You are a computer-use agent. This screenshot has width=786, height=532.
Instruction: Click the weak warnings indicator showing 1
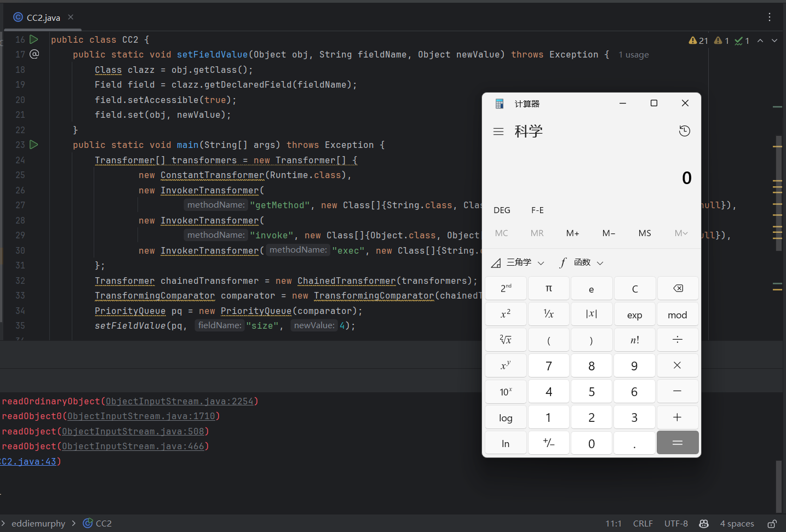722,41
